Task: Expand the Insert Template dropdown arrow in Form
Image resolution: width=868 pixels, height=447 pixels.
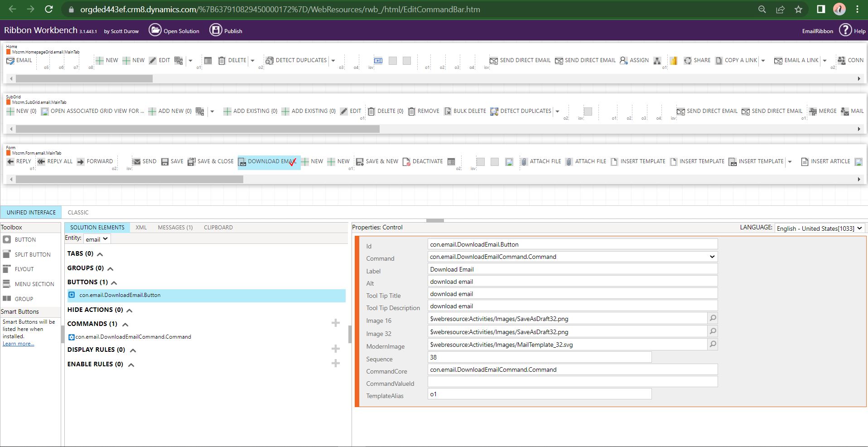Action: coord(790,162)
